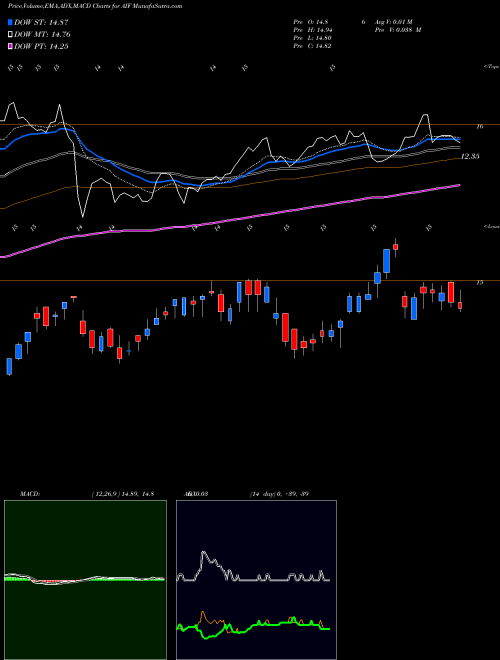
Task: Click the 'DOW PT: 14.25' legend label
Action: [x=41, y=47]
